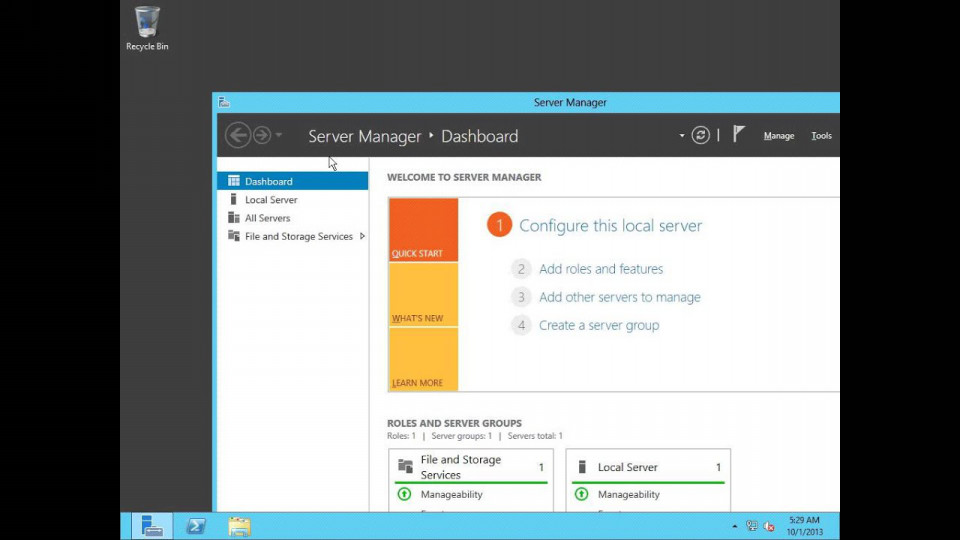Open the Quick Start tile
Viewport: 960px width, 540px height.
(423, 230)
